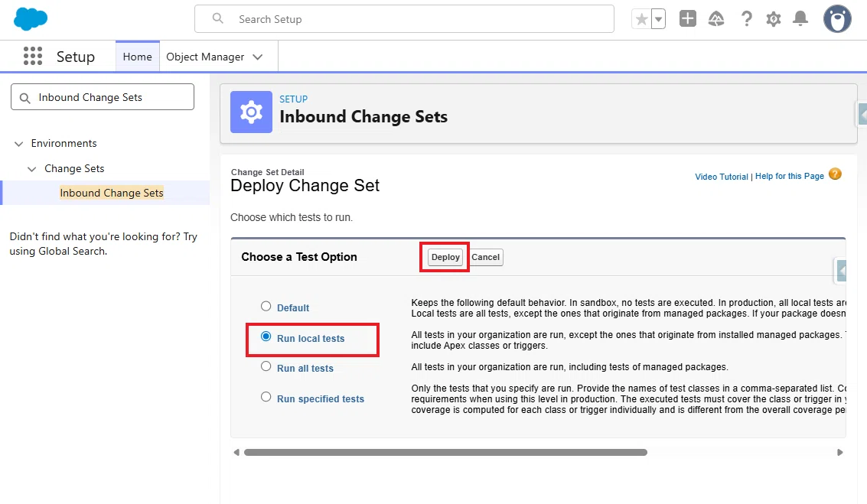Open the Trailhead guidance icon

coord(716,19)
